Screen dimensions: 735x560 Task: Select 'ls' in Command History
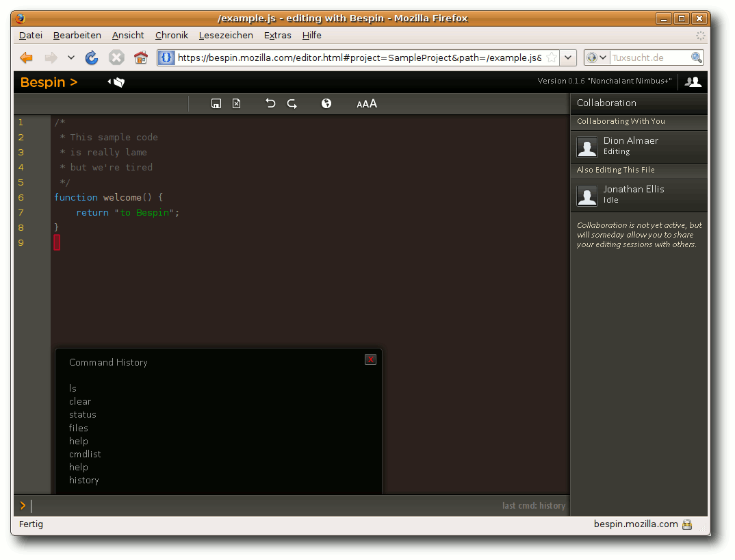click(73, 388)
